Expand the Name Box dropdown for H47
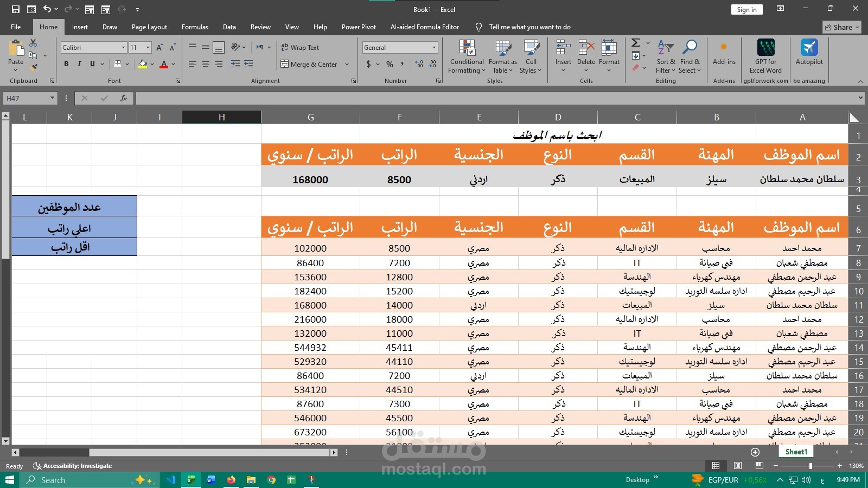868x488 pixels. pyautogui.click(x=52, y=98)
